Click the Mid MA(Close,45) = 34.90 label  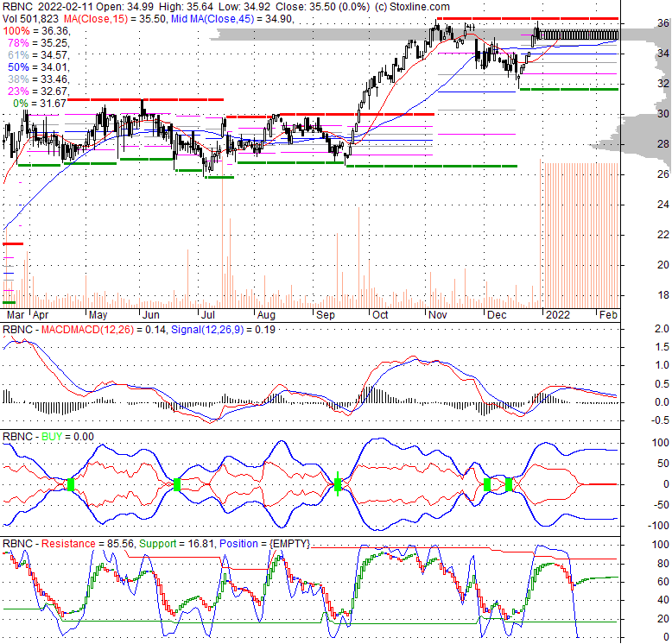[232, 19]
